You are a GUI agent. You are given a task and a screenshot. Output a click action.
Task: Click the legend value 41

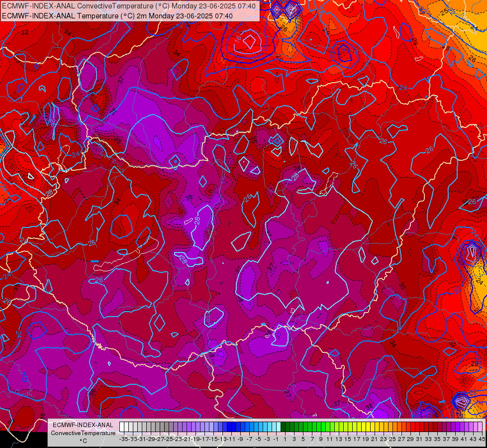(464, 439)
